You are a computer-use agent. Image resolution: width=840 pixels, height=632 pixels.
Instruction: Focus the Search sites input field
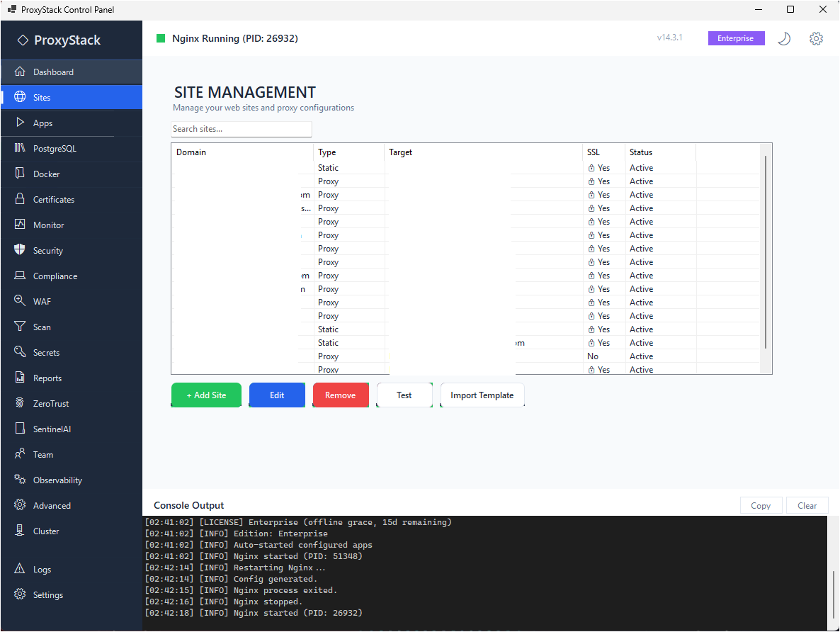(241, 129)
